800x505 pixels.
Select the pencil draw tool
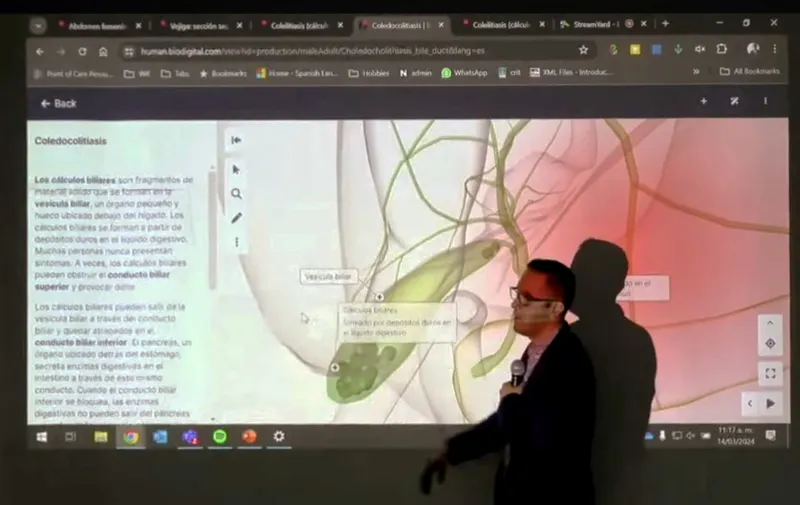236,218
